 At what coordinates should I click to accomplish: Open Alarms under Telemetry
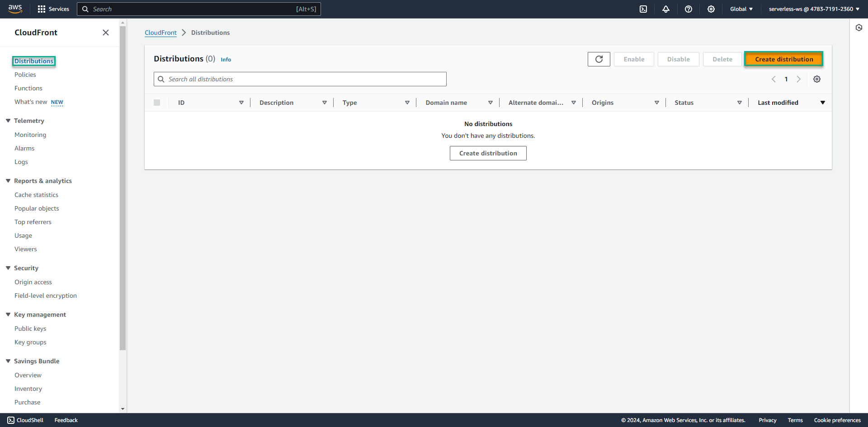[x=24, y=148]
